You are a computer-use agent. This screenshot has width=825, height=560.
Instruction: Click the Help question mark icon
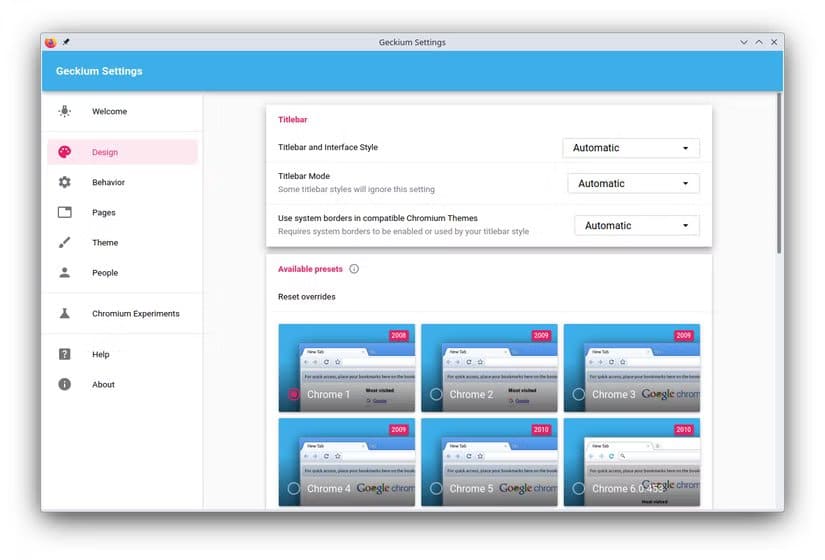click(x=65, y=354)
